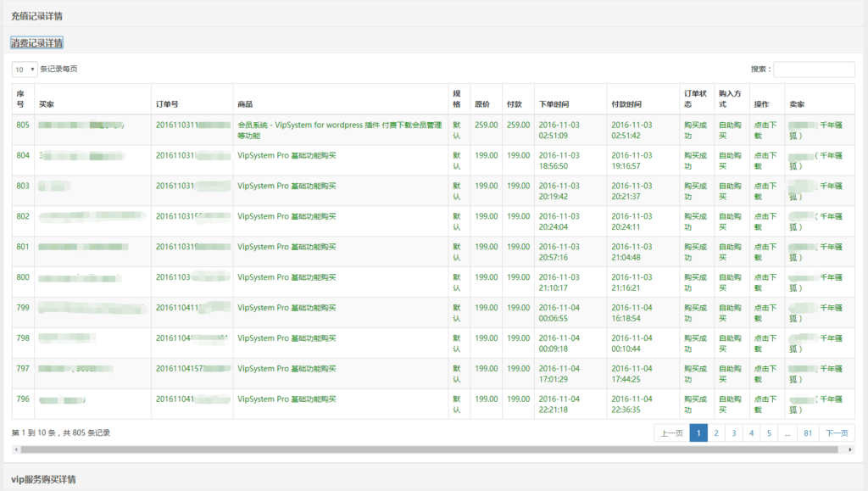Screen dimensions: 868x491
Task: Click 点击下载 in row 796
Action: [765, 405]
